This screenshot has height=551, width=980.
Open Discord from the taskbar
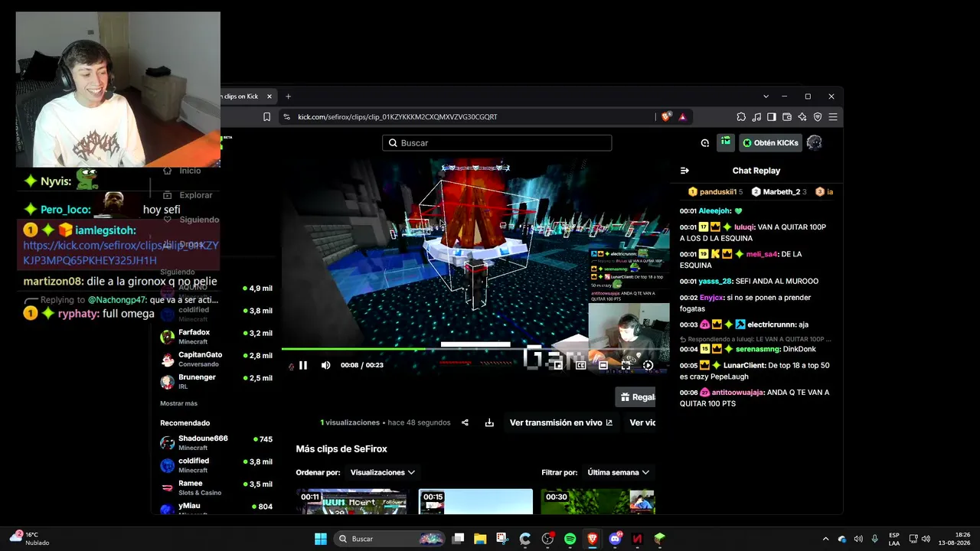[x=615, y=539]
